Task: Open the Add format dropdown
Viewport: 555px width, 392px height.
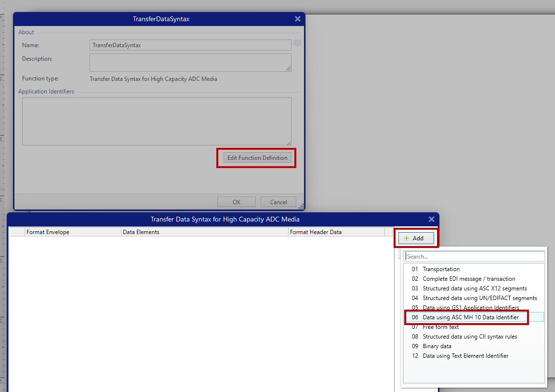Action: tap(416, 238)
